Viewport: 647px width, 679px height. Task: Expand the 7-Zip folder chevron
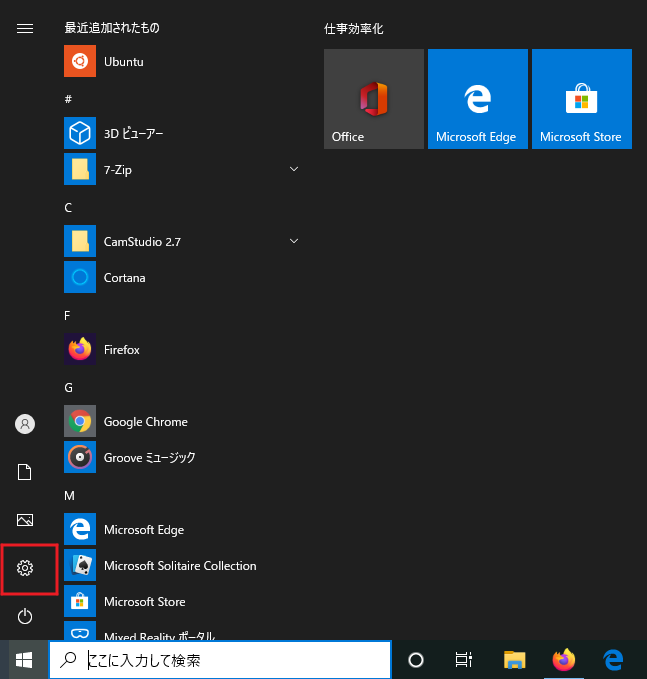(x=294, y=170)
